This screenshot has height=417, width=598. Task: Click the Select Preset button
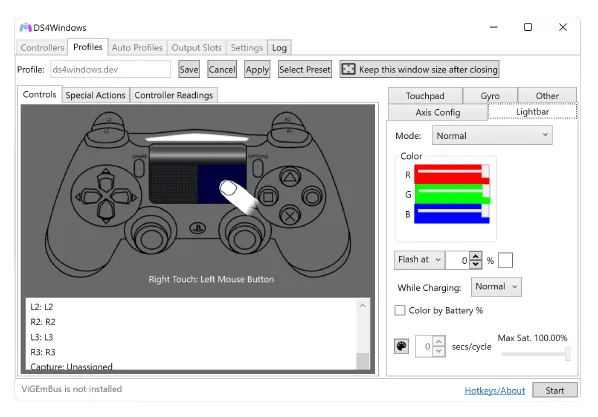point(305,69)
